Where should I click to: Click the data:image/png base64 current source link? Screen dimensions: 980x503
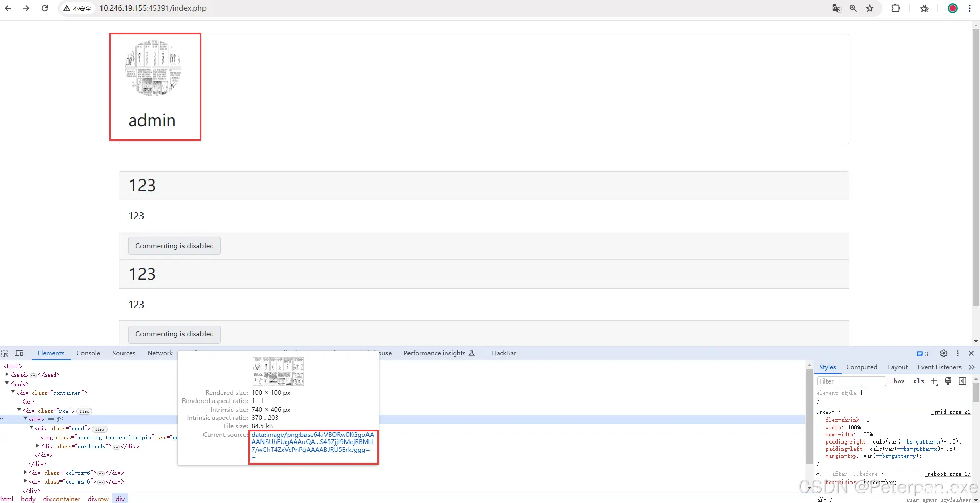click(313, 446)
